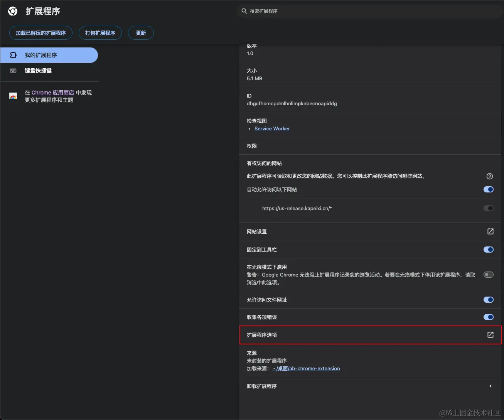Image resolution: width=504 pixels, height=420 pixels.
Task: Open the ~/桌面/ab-chrome-extension source link
Action: [x=306, y=368]
